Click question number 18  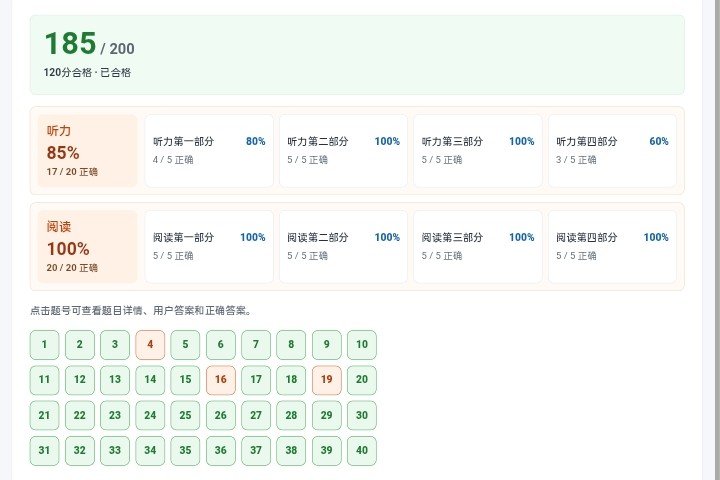(x=291, y=380)
